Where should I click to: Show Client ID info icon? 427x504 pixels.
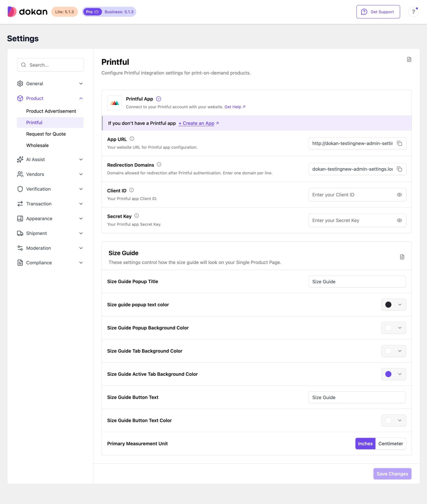point(132,190)
